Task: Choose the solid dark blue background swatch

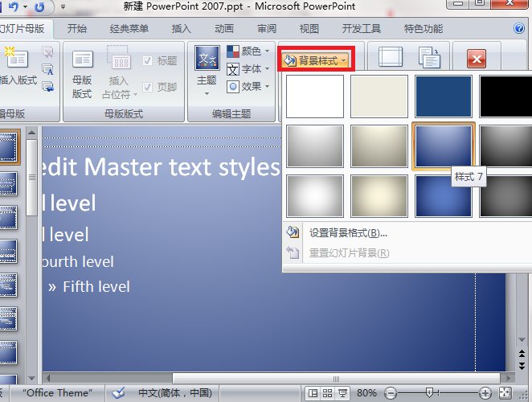Action: 444,96
